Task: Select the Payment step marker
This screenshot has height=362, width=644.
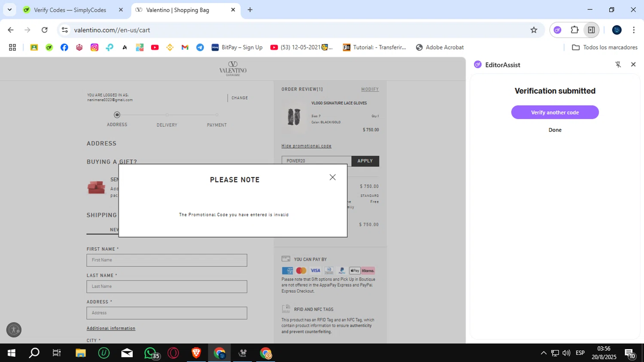Action: coord(217,115)
